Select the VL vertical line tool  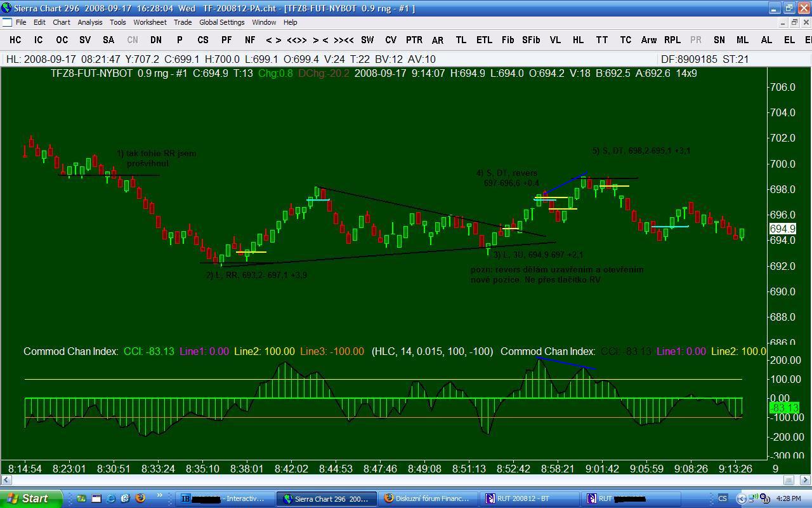tap(555, 39)
